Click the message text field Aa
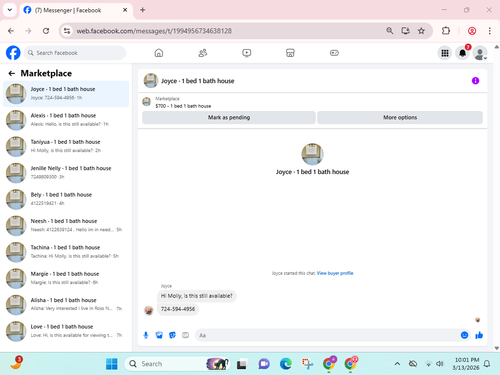The image size is (500, 375). (x=327, y=335)
